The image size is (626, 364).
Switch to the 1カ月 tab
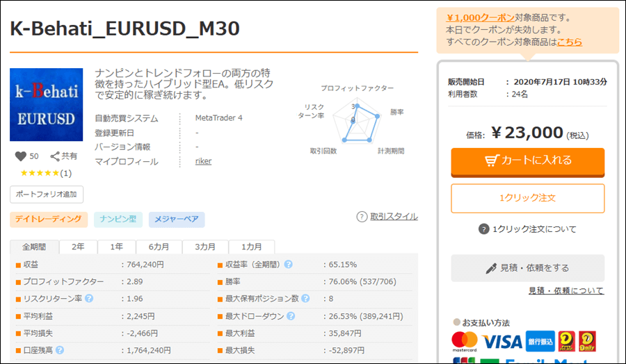(252, 247)
